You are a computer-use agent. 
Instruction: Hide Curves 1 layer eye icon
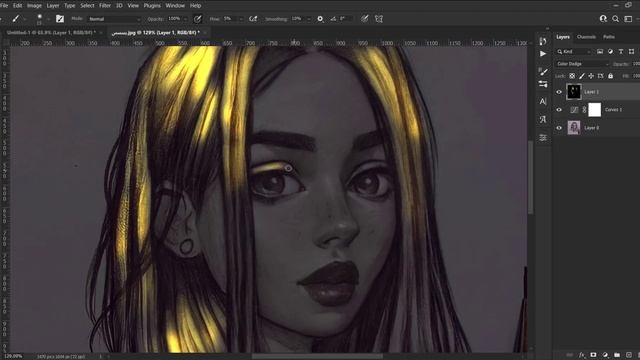click(559, 110)
